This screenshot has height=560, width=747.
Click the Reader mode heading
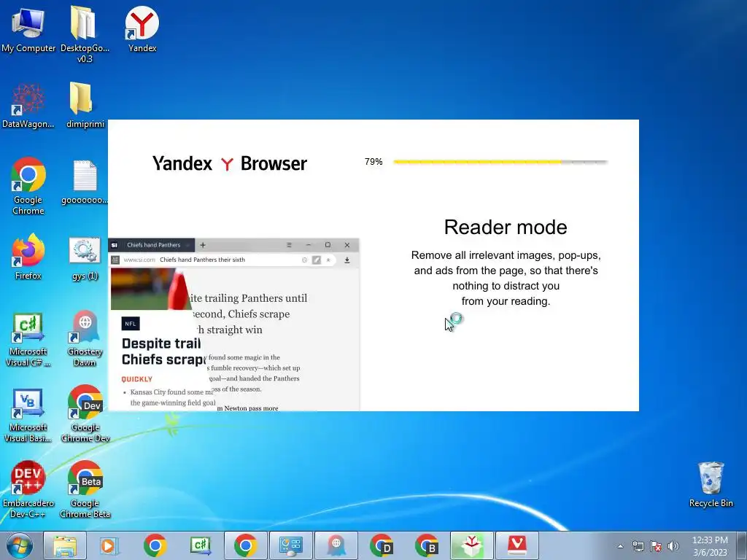tap(506, 227)
